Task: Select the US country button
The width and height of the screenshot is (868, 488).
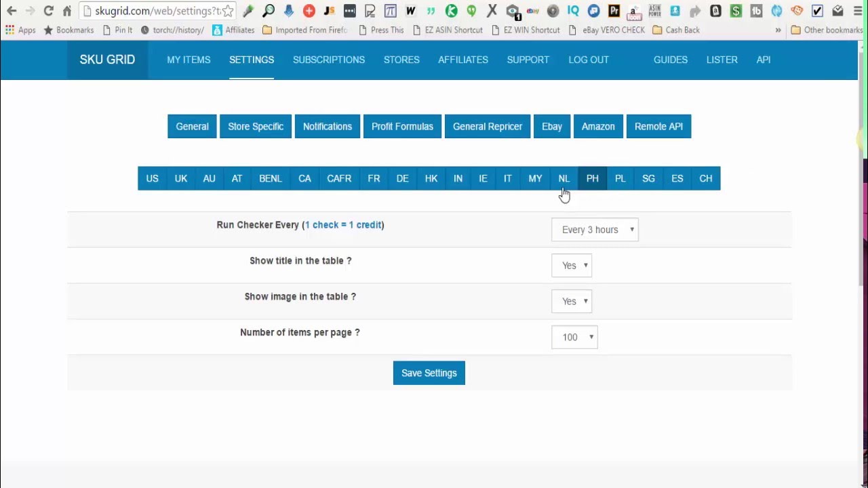Action: coord(152,179)
